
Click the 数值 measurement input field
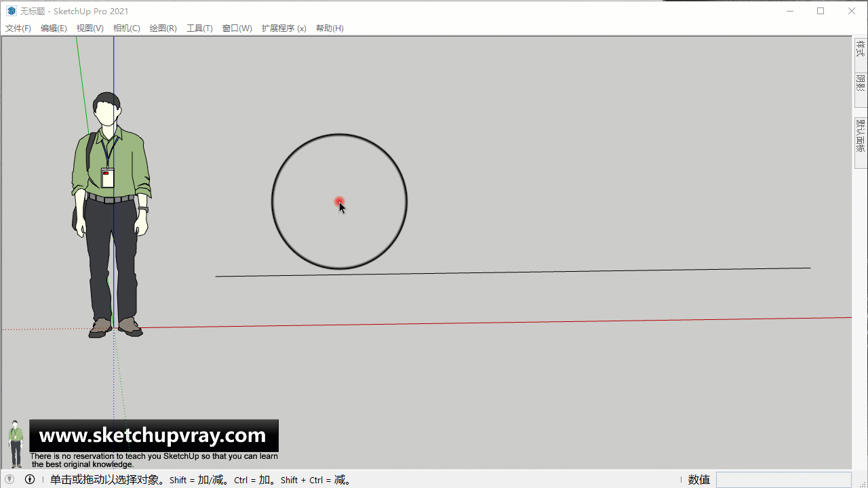click(x=785, y=479)
